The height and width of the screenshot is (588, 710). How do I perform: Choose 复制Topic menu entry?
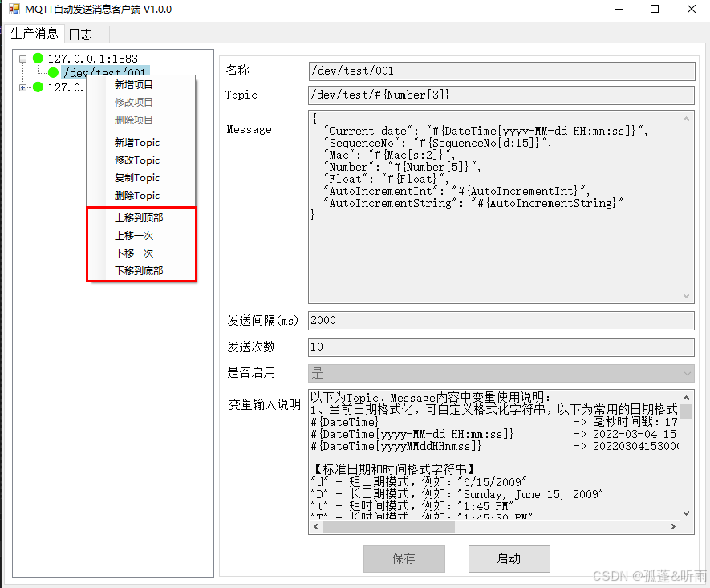[x=137, y=178]
